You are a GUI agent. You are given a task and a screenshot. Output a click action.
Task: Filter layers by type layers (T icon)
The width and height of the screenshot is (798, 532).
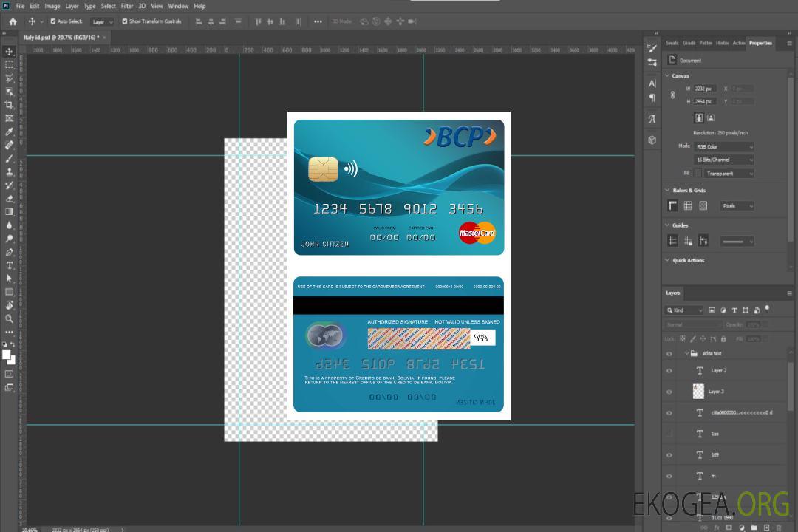pyautogui.click(x=734, y=310)
